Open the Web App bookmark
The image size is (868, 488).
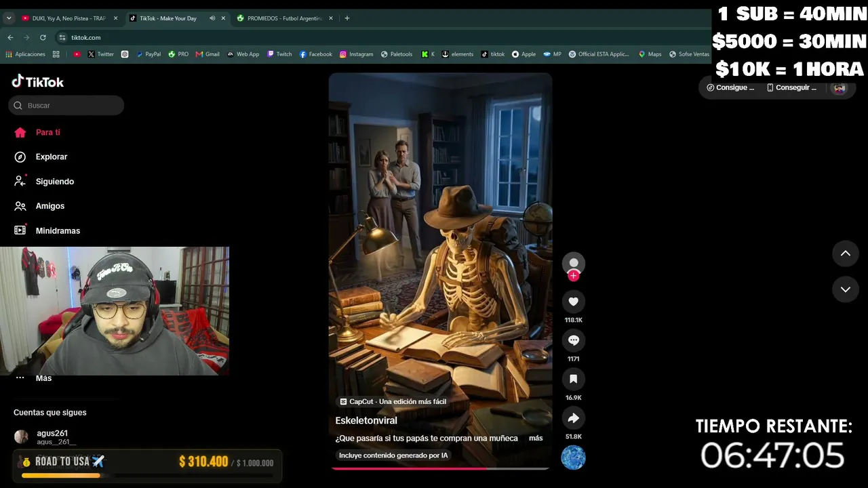(x=243, y=54)
